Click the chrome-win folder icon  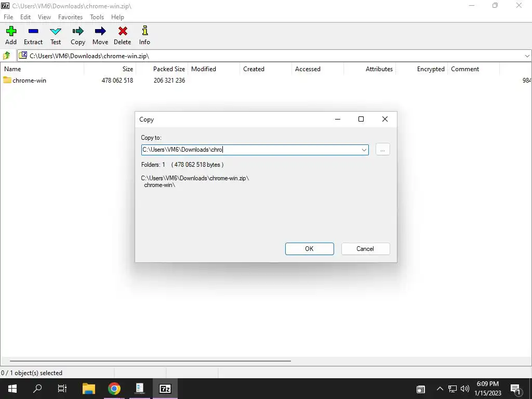(7, 80)
